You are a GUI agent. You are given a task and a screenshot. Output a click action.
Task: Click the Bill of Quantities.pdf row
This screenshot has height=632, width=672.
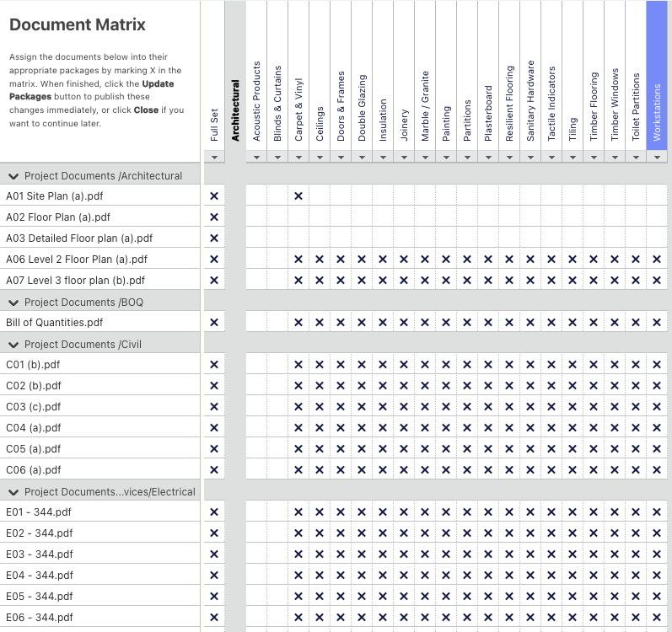point(99,323)
